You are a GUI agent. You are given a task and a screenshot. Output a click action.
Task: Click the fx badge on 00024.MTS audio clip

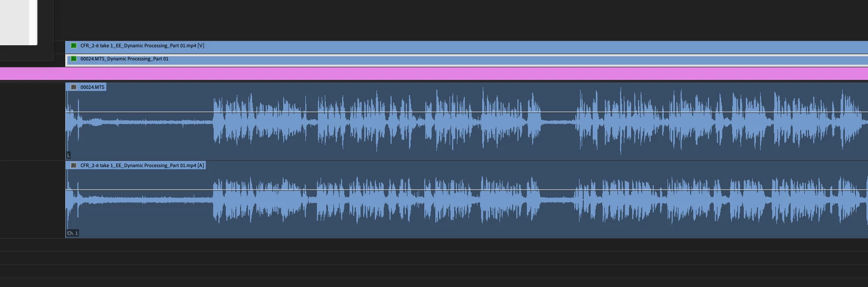click(74, 87)
